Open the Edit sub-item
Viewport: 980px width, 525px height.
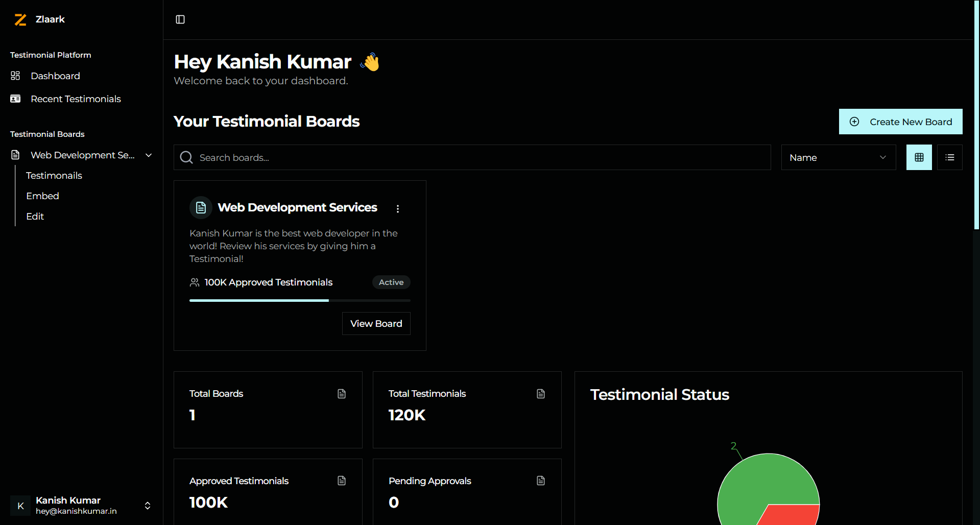[x=35, y=217]
